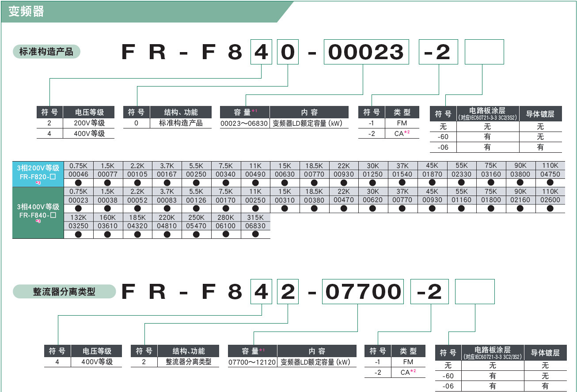The width and height of the screenshot is (577, 392).
Task: Select capacity code 03250
Action: pyautogui.click(x=78, y=226)
